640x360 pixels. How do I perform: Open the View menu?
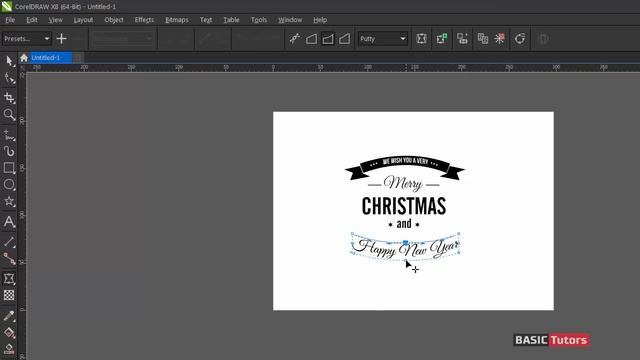[56, 20]
